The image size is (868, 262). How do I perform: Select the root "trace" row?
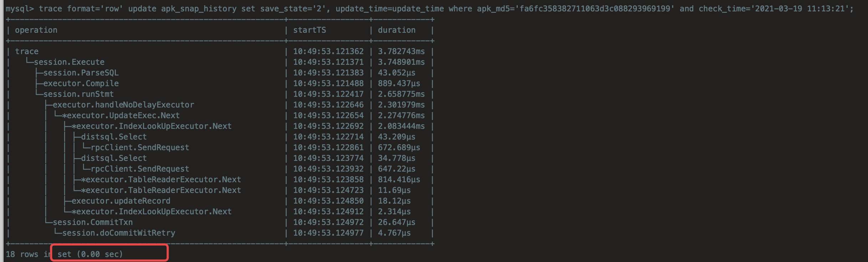pyautogui.click(x=27, y=52)
